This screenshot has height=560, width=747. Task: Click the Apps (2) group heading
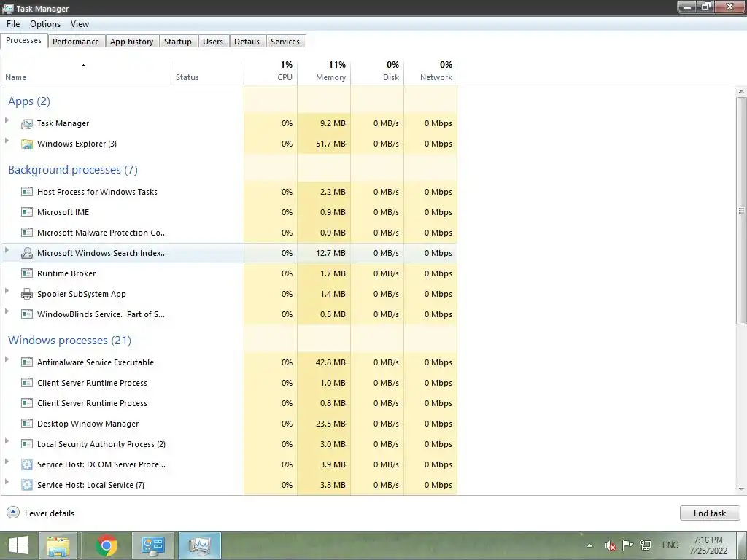coord(29,101)
